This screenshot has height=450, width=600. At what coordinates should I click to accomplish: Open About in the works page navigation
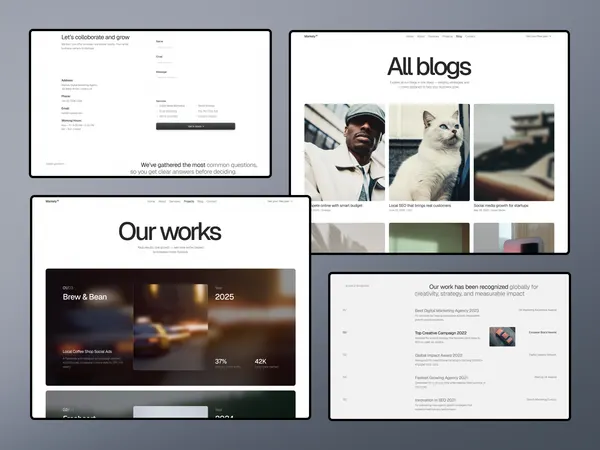[x=162, y=201]
